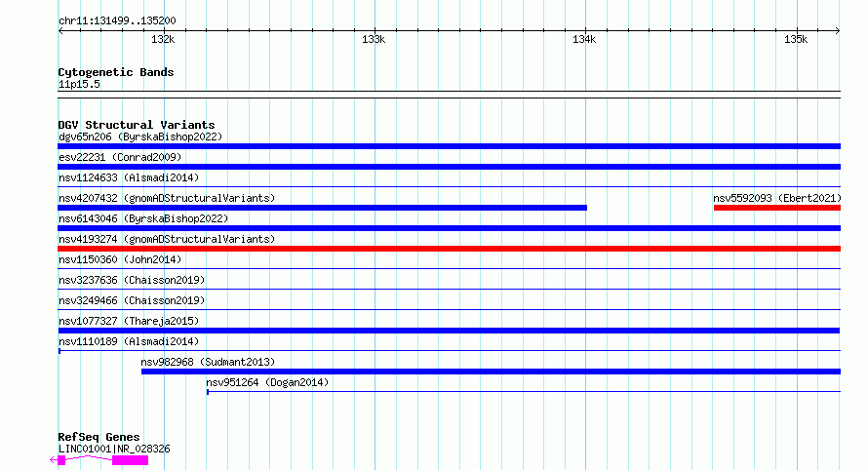
Task: Click the 132k ruler position label
Action: pos(163,39)
